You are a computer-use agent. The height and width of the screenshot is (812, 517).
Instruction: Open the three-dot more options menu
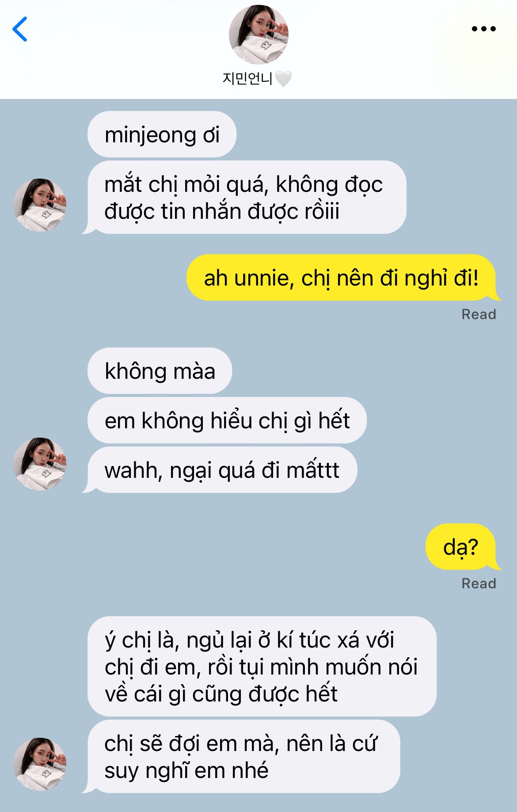483,29
